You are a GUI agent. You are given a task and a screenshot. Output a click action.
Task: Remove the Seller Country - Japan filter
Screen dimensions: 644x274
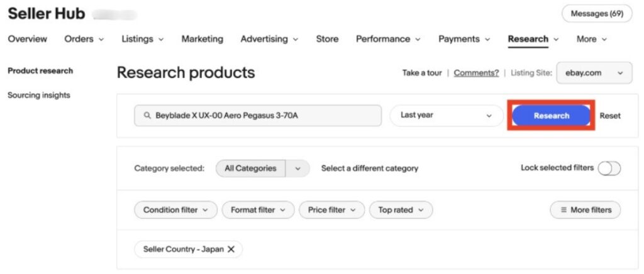tap(231, 249)
